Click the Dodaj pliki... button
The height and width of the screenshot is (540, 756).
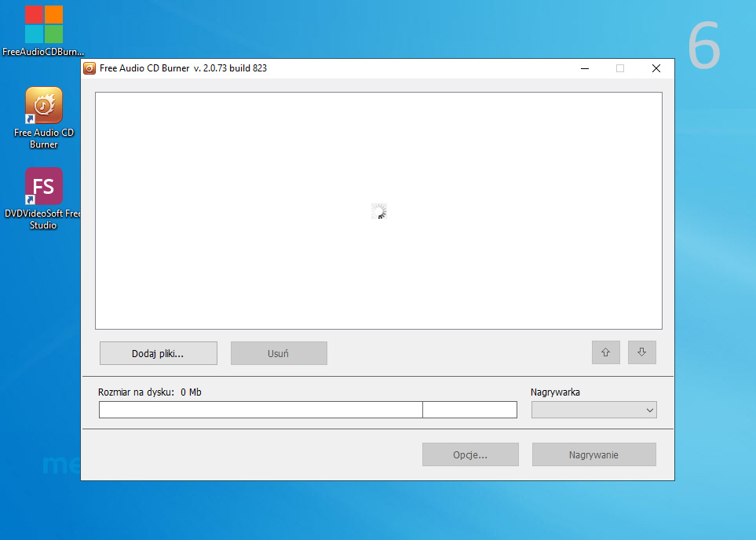[158, 353]
